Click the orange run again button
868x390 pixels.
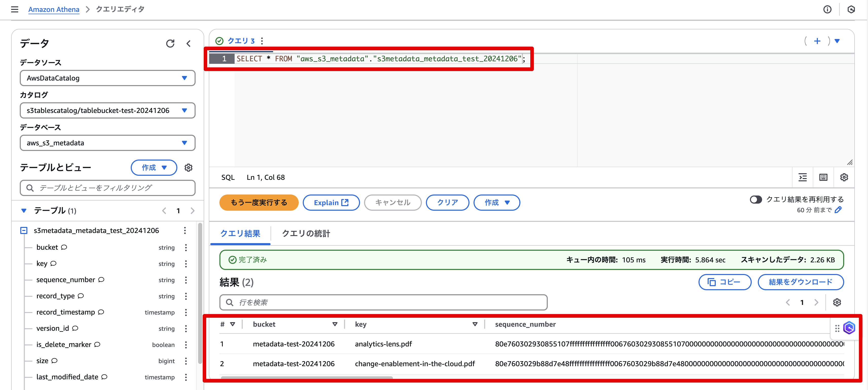259,203
